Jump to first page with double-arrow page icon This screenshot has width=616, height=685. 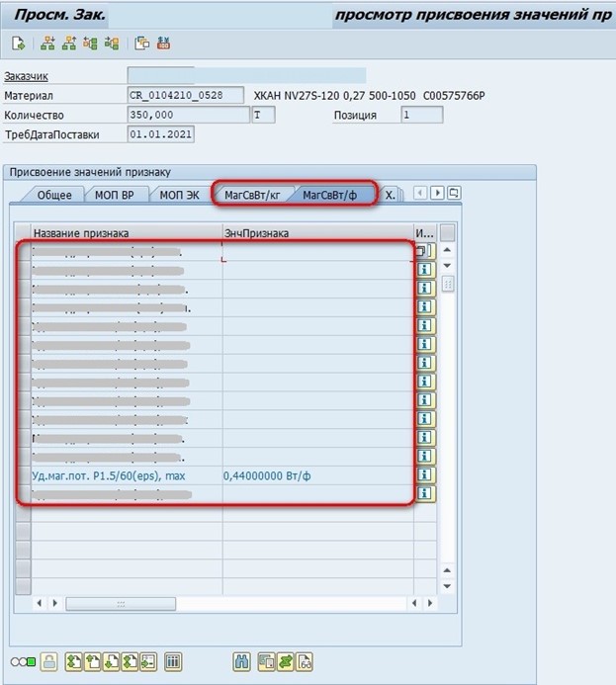(x=74, y=662)
